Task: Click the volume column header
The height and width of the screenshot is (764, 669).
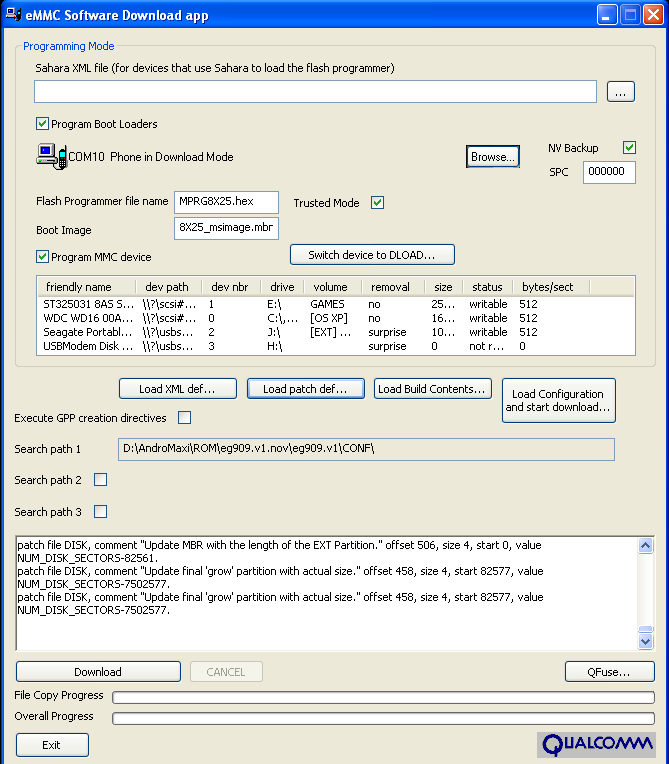Action: tap(333, 287)
